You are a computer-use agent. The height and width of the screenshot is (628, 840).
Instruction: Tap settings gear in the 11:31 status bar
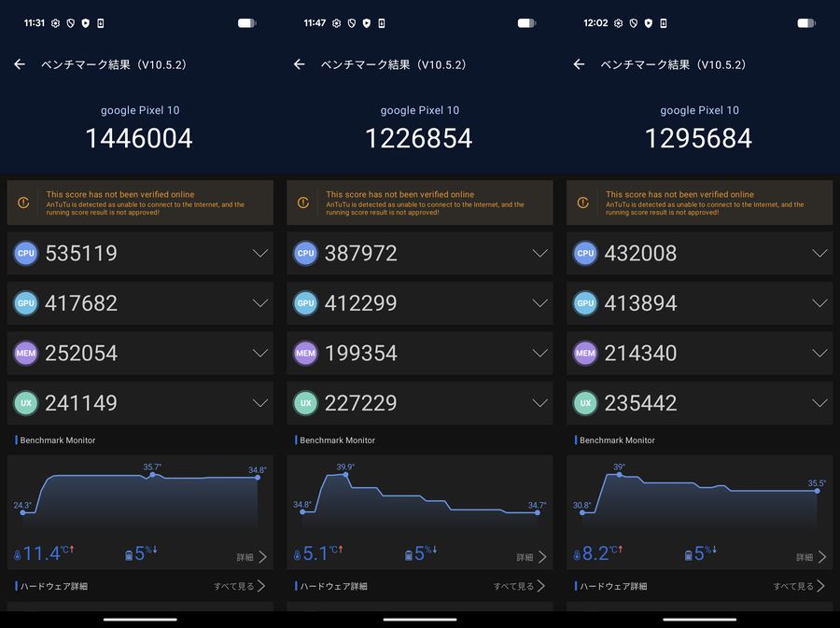56,23
